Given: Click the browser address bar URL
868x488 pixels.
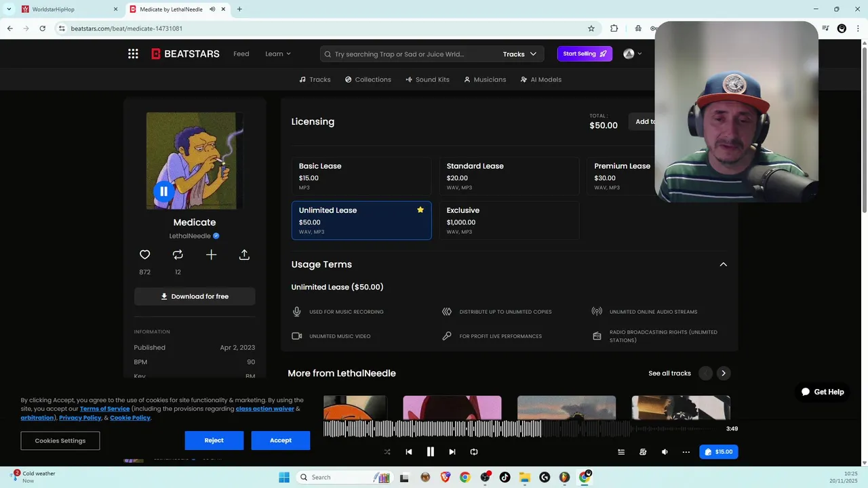Looking at the screenshot, I should pyautogui.click(x=127, y=28).
